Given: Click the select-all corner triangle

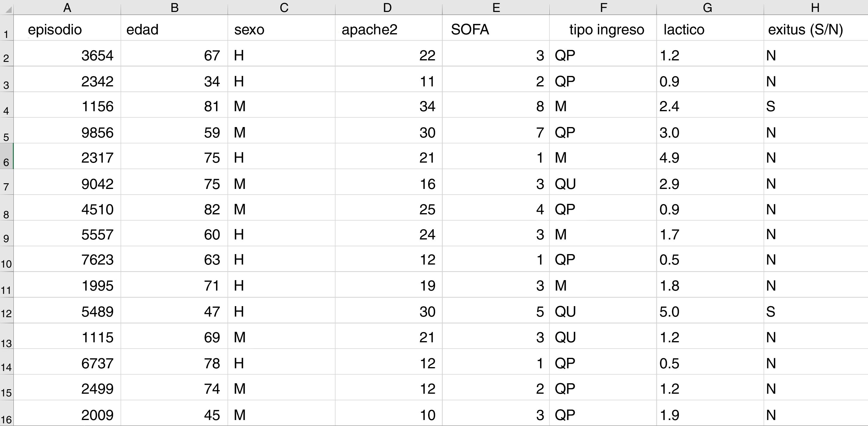Looking at the screenshot, I should pos(8,9).
